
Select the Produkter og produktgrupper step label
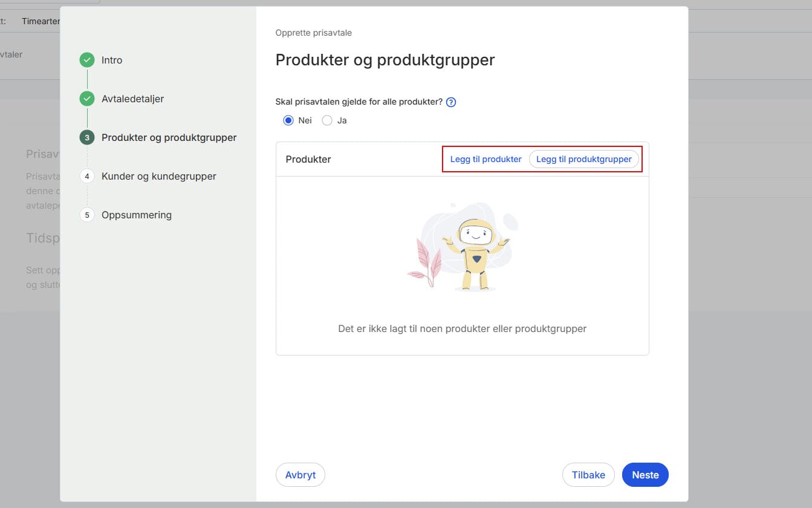169,137
